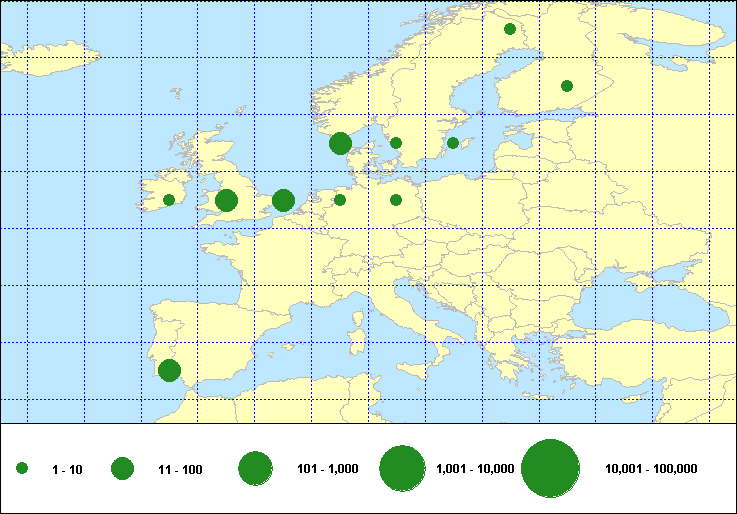Click the "1,001 - 10,000" legend label
This screenshot has height=514, width=737.
coord(475,469)
